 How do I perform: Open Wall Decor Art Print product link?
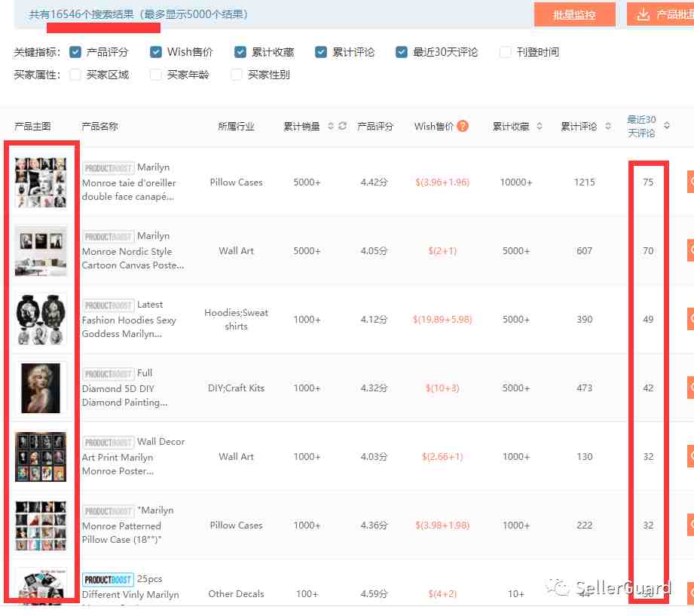pos(133,457)
